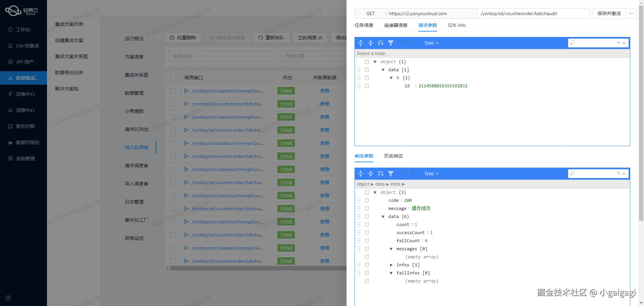Viewport: 644px width, 306px height.
Task: Collapse all fields in response JSON editor
Action: point(371,174)
